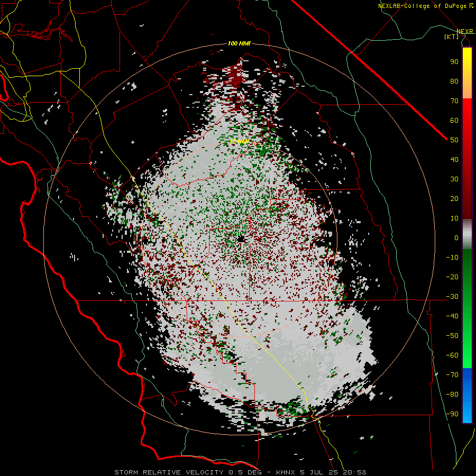Click the KHNX station identifier in caption
Screen dimensions: 476x476
click(287, 472)
